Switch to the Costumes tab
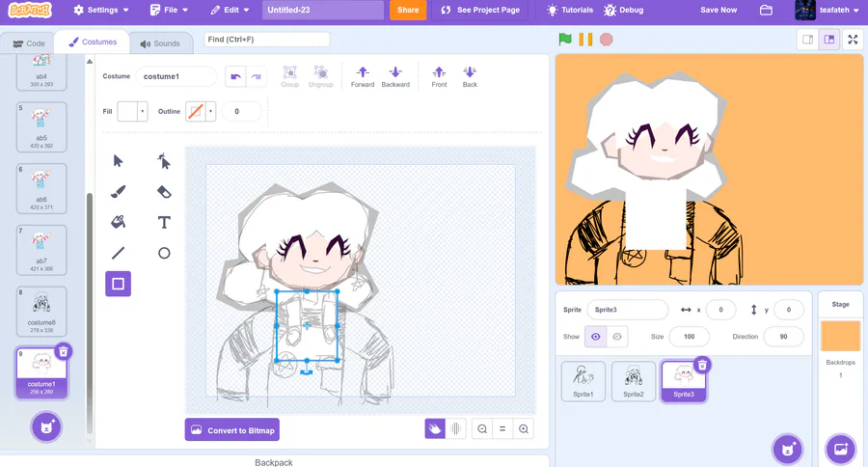 [93, 42]
